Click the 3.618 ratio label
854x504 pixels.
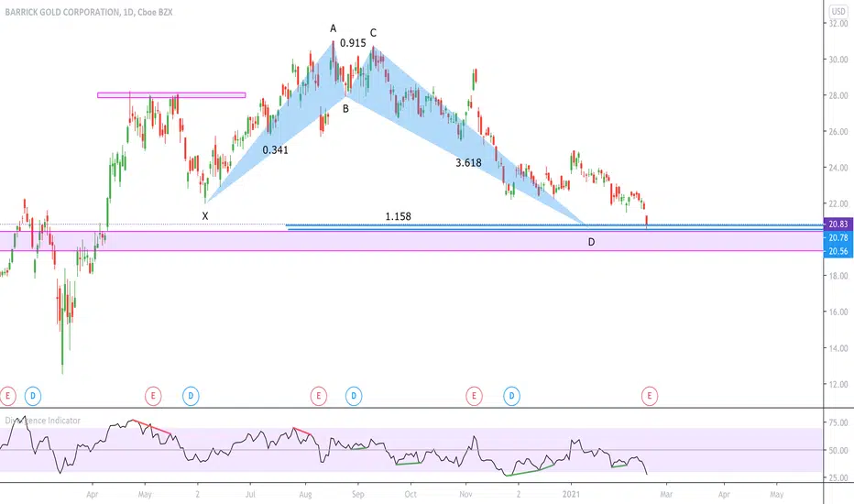(x=468, y=162)
